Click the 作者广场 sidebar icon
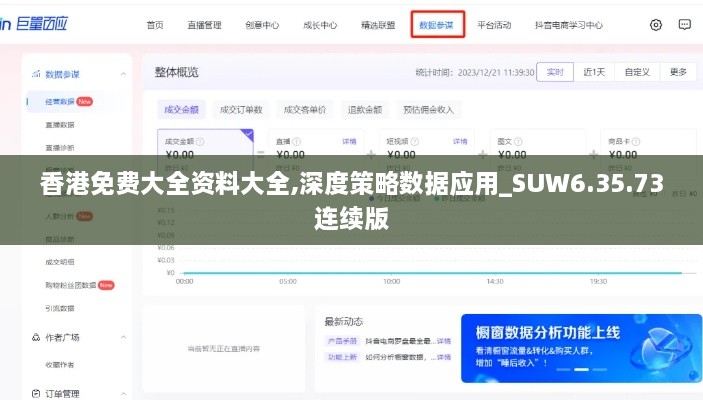This screenshot has width=703, height=400. coord(36,337)
